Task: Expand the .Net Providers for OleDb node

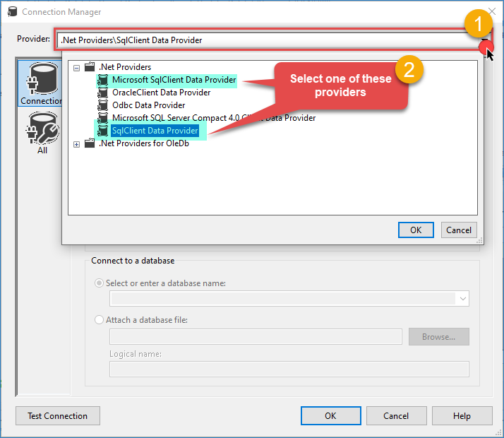Action: pyautogui.click(x=77, y=144)
